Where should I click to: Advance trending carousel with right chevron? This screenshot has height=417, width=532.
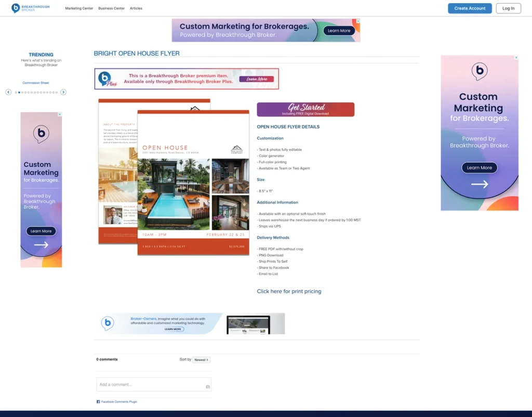pyautogui.click(x=63, y=92)
